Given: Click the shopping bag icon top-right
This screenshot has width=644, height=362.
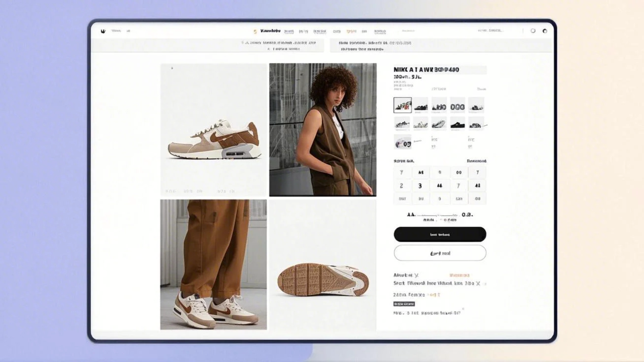Looking at the screenshot, I should tap(545, 31).
